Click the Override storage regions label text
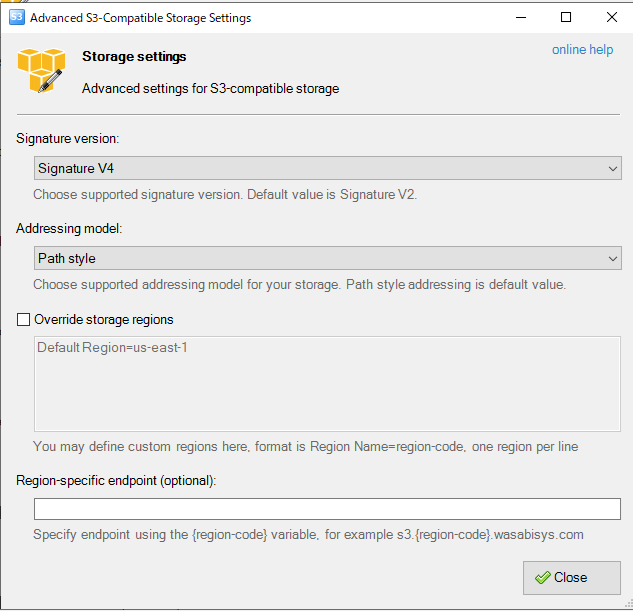The height and width of the screenshot is (611, 633). (x=104, y=320)
